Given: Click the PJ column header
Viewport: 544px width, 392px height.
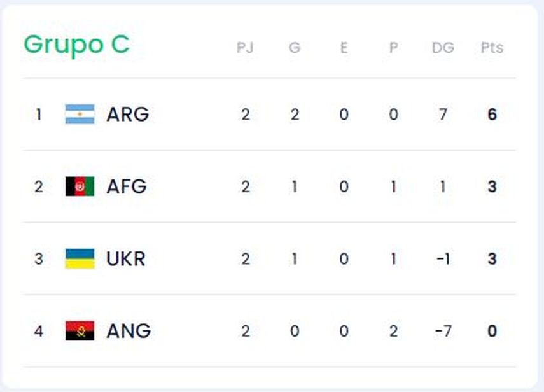Looking at the screenshot, I should pos(245,48).
